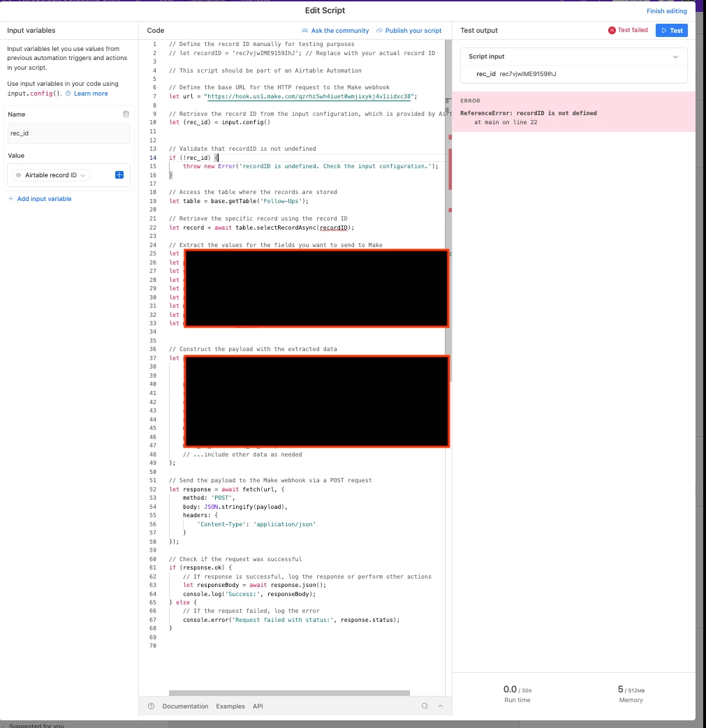Click the Input variables panel heading
The height and width of the screenshot is (728, 706).
tap(31, 31)
